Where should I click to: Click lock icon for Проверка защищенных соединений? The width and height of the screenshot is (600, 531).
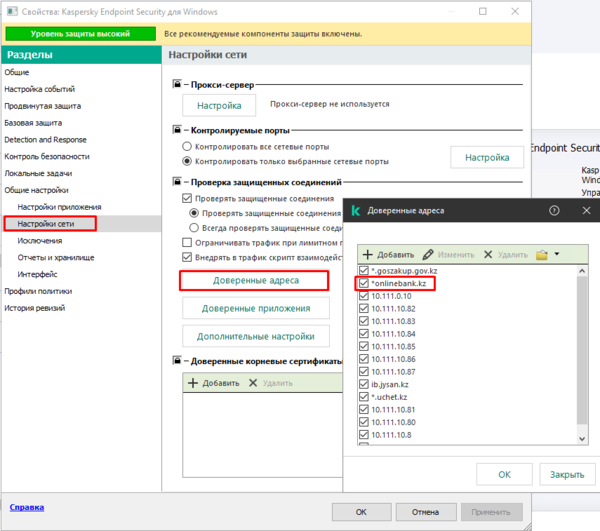[177, 181]
